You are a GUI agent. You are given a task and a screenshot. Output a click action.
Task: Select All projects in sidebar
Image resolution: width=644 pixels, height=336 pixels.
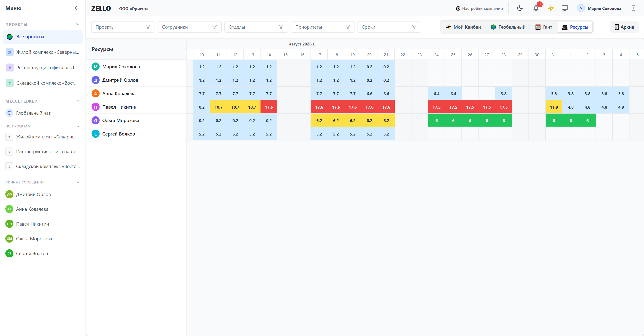pyautogui.click(x=42, y=37)
